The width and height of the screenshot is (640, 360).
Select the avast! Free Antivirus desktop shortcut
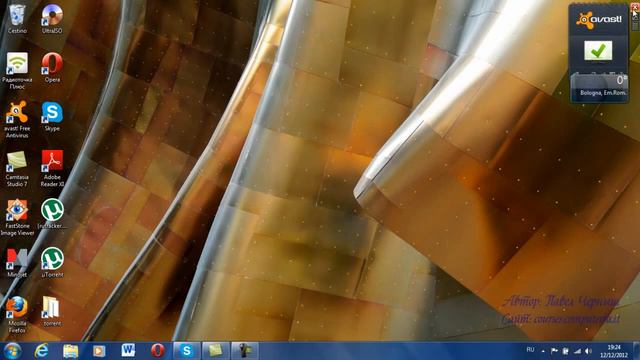tap(17, 119)
